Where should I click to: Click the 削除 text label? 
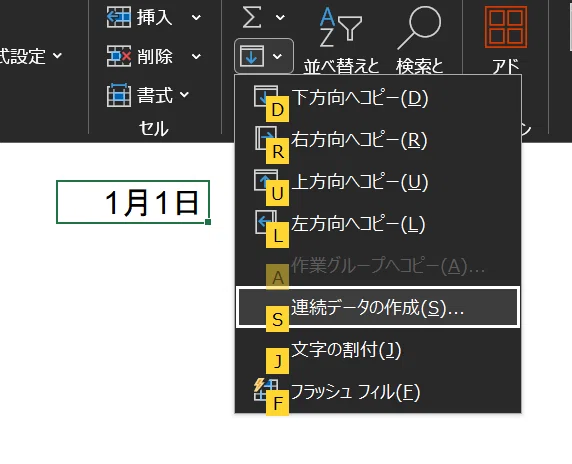[x=154, y=56]
